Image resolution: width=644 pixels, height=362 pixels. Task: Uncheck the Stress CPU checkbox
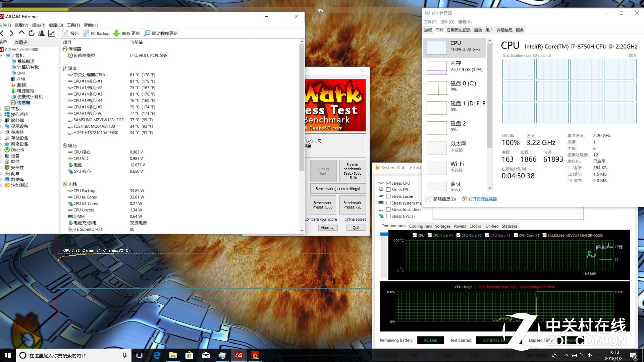(388, 183)
